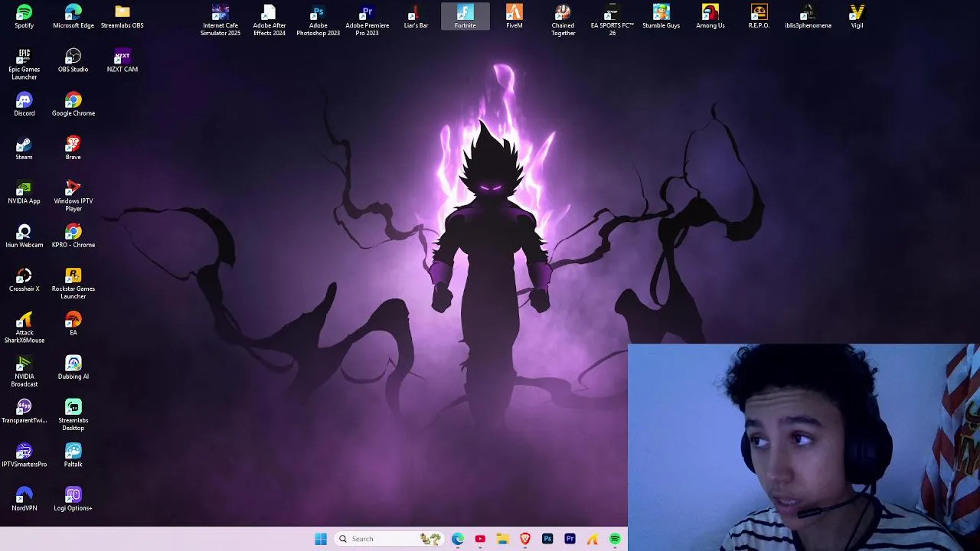This screenshot has height=551, width=980.
Task: Open Brave browser from the taskbar
Action: 525,539
